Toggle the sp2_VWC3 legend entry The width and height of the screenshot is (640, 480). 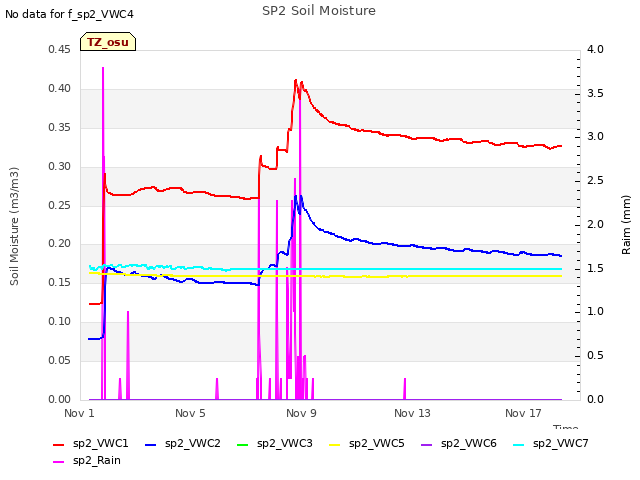point(275,443)
